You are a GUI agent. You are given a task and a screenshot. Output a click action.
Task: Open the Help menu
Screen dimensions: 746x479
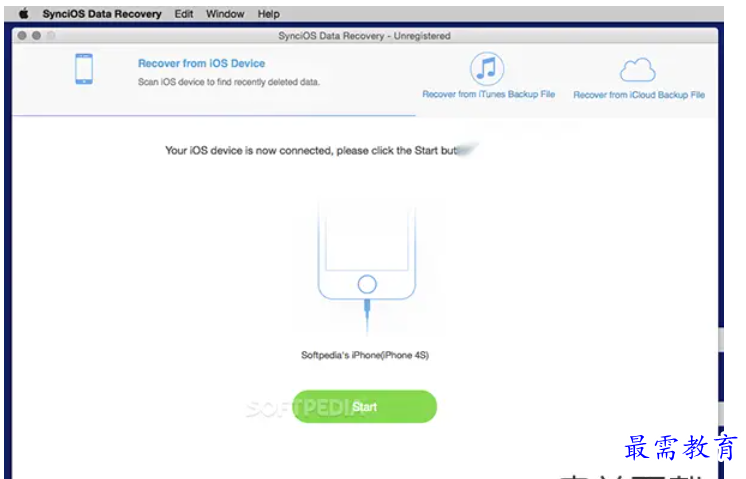(x=268, y=14)
